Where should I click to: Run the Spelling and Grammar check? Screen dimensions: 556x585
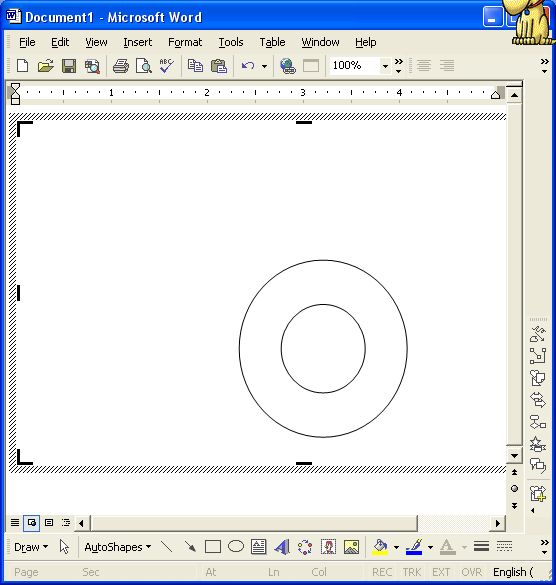[166, 66]
